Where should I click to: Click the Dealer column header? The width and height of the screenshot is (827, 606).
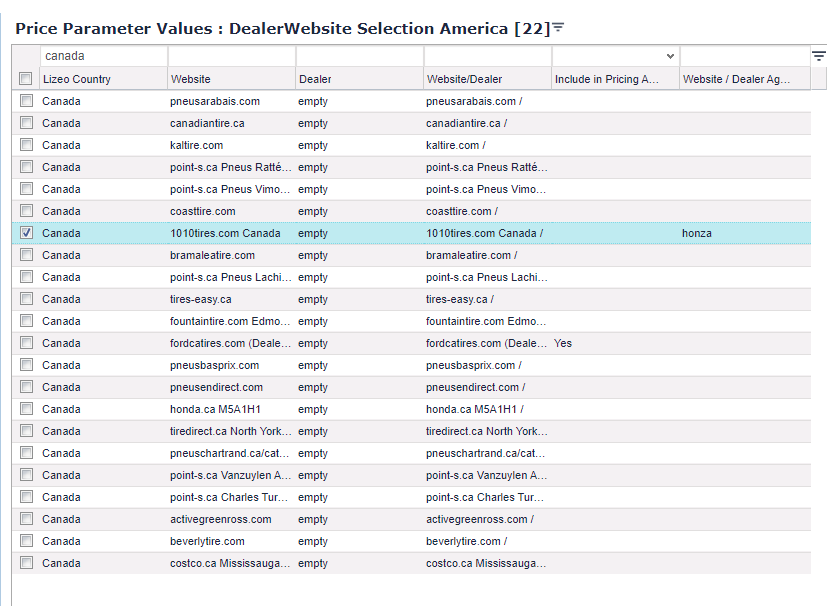pos(358,79)
